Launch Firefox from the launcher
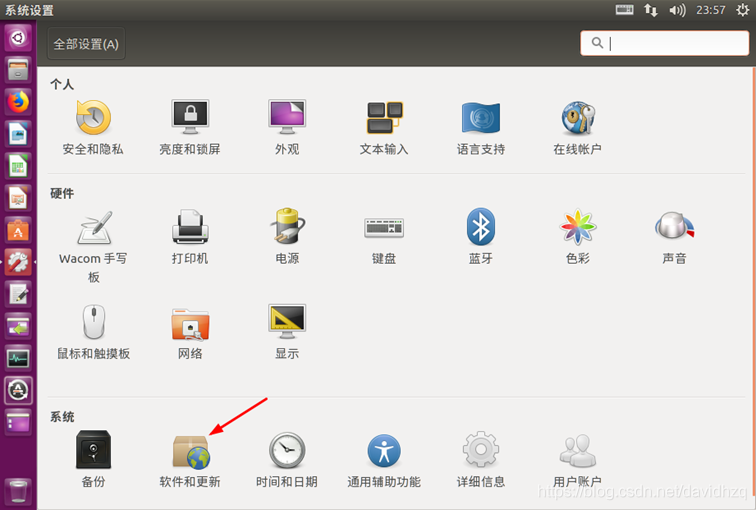This screenshot has width=756, height=510. (18, 102)
